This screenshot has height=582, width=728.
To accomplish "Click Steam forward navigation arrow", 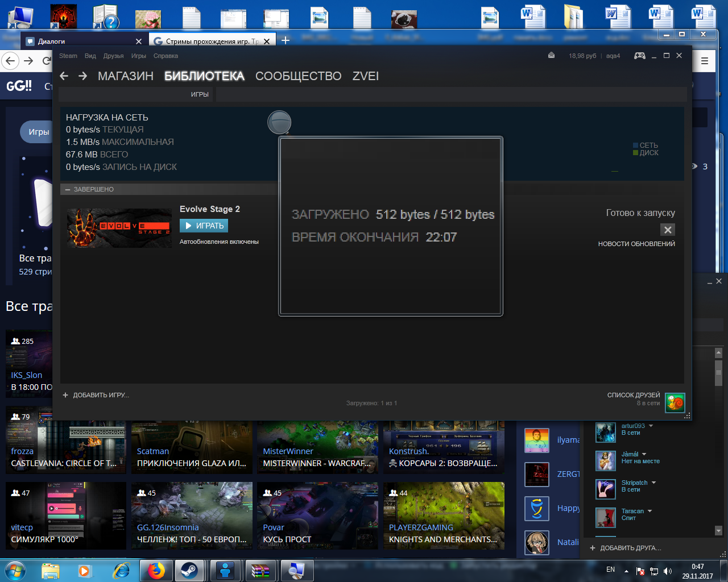I will [x=83, y=76].
